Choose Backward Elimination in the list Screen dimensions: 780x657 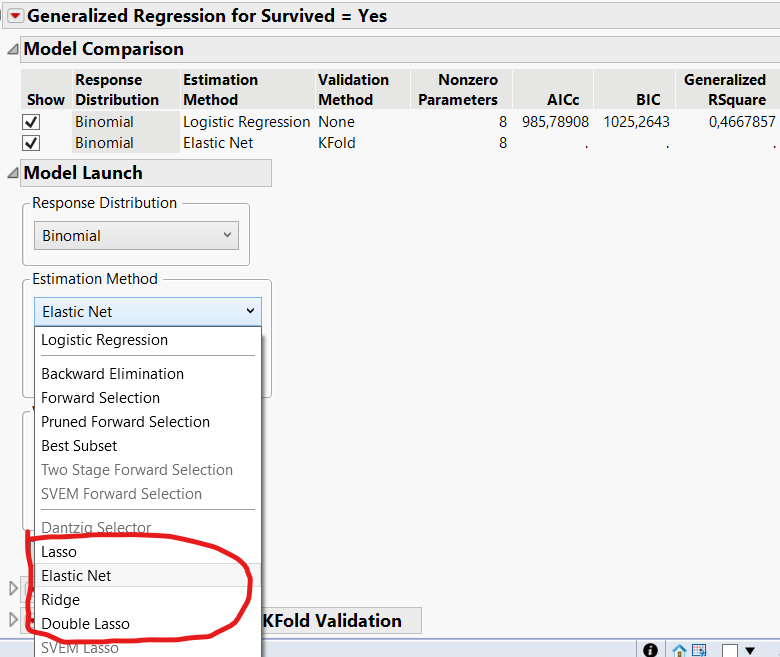click(112, 374)
